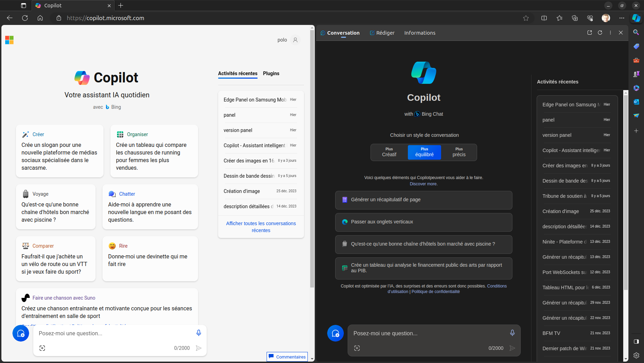
Task: Switch to the Conversation tab
Action: (x=340, y=33)
